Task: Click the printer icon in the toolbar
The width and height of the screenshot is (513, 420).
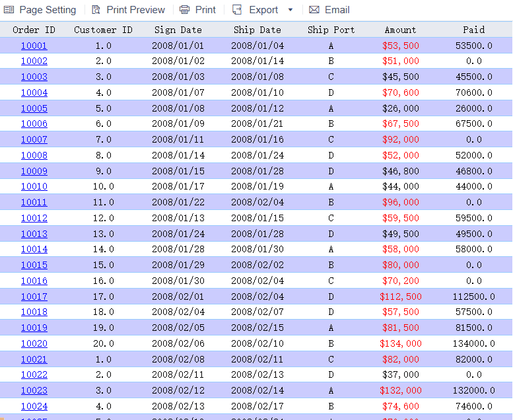Action: point(184,10)
